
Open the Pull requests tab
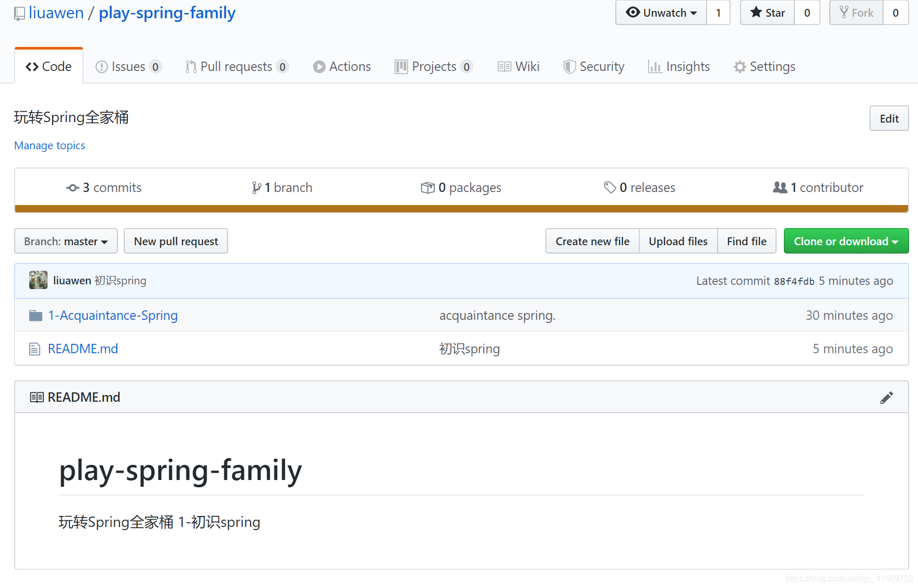[236, 67]
